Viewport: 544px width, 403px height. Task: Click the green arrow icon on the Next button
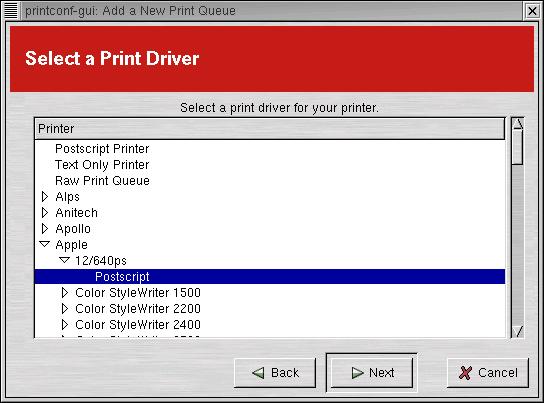(x=357, y=373)
